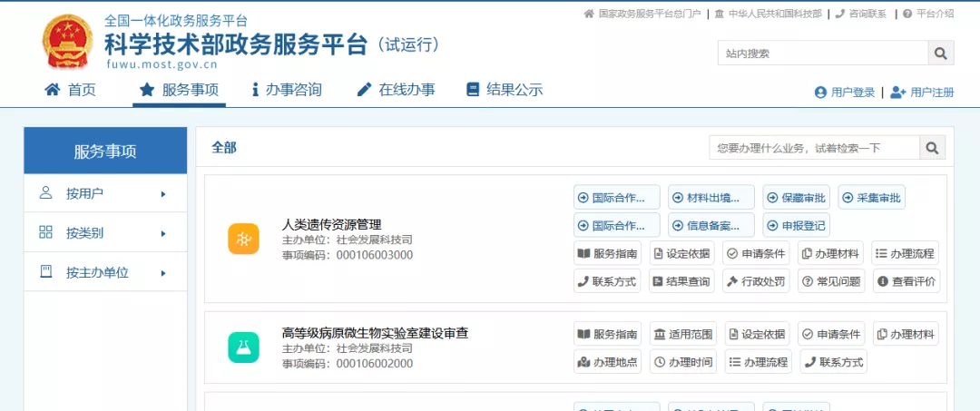Screen dimensions: 980x411
Task: View 办理流程 for 高等级病原微生物实验室建设审查
Action: tap(758, 362)
